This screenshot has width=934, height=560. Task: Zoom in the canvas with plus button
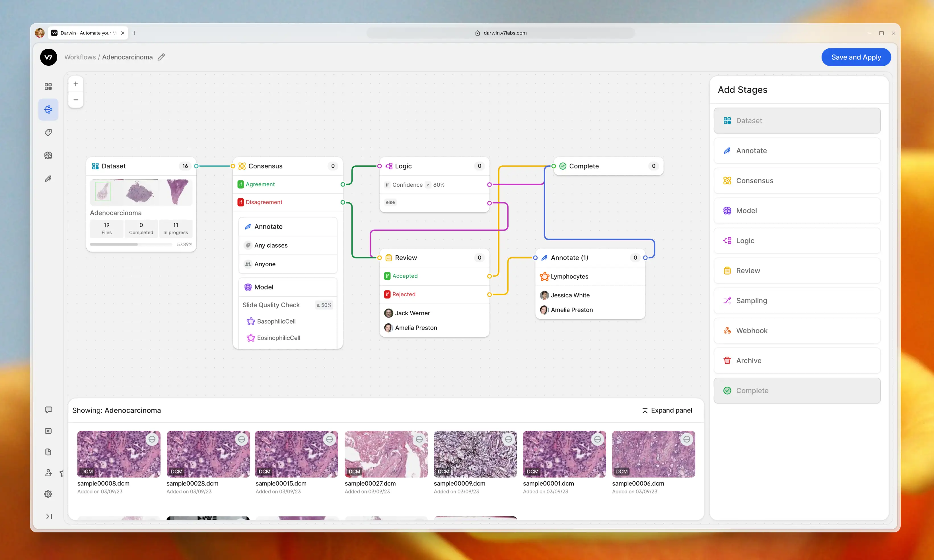75,84
